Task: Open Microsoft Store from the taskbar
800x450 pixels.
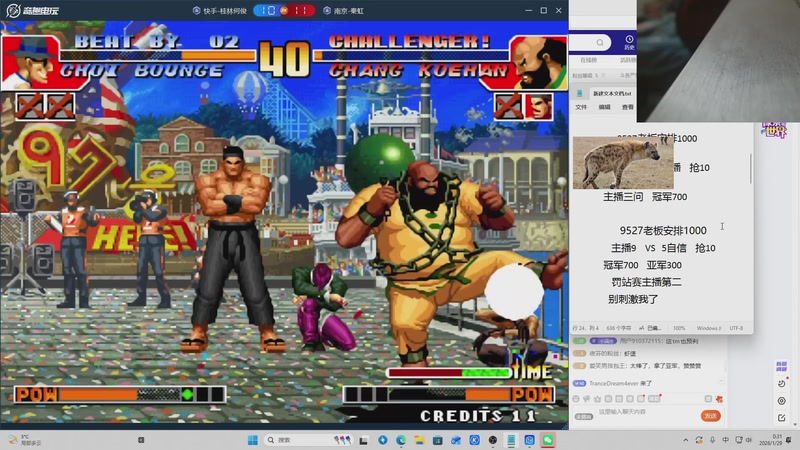Action: [437, 440]
